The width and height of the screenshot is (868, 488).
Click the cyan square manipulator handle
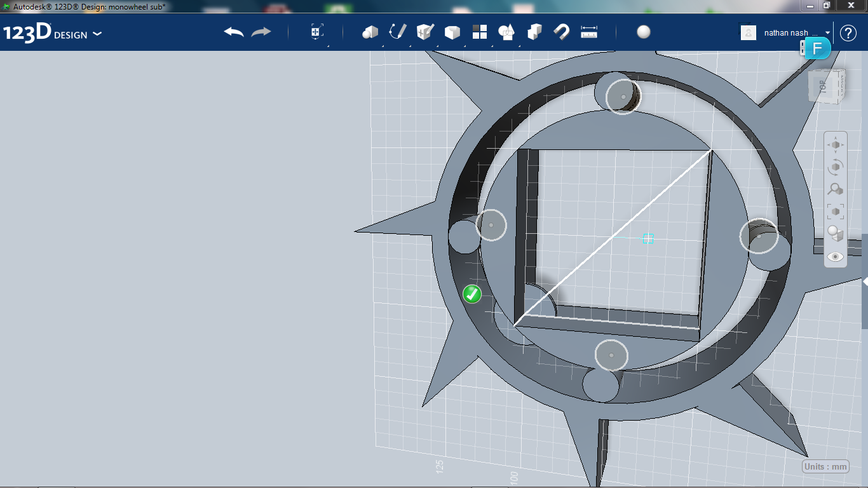tap(648, 238)
